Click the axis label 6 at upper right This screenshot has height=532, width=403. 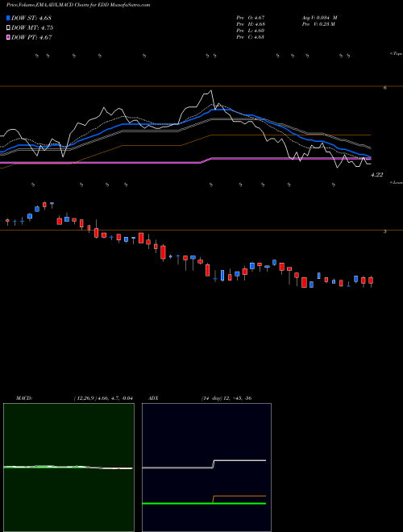pos(384,88)
